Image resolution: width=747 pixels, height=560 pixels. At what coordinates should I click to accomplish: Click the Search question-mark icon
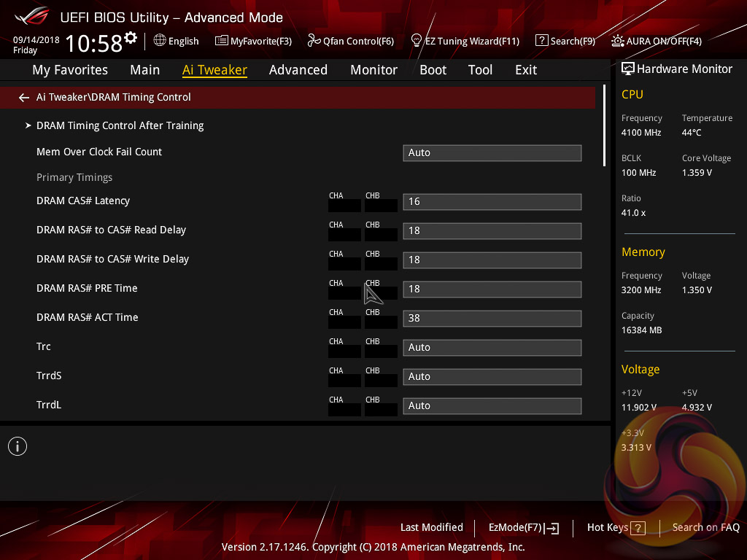[x=542, y=41]
